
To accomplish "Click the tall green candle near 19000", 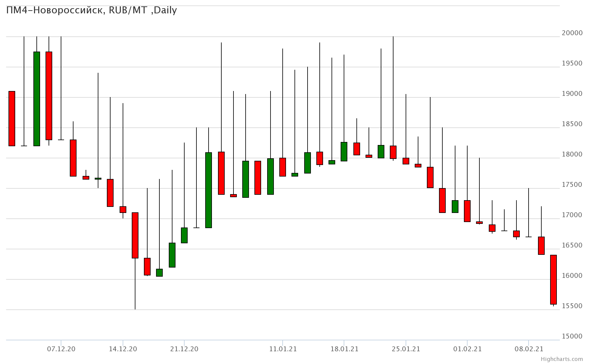I will (x=37, y=99).
